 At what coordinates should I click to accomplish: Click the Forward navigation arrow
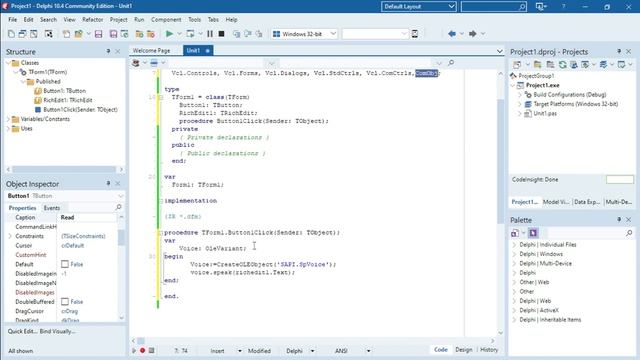(473, 34)
